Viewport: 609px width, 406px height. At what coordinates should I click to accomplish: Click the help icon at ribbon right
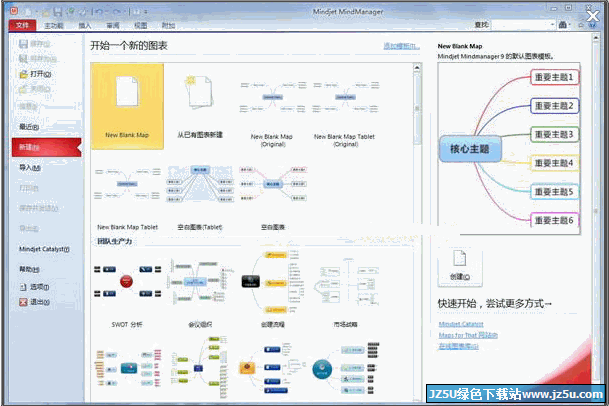point(592,25)
